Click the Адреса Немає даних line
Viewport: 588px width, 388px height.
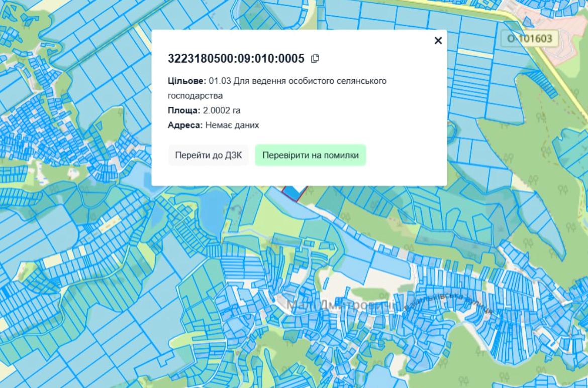coord(213,125)
